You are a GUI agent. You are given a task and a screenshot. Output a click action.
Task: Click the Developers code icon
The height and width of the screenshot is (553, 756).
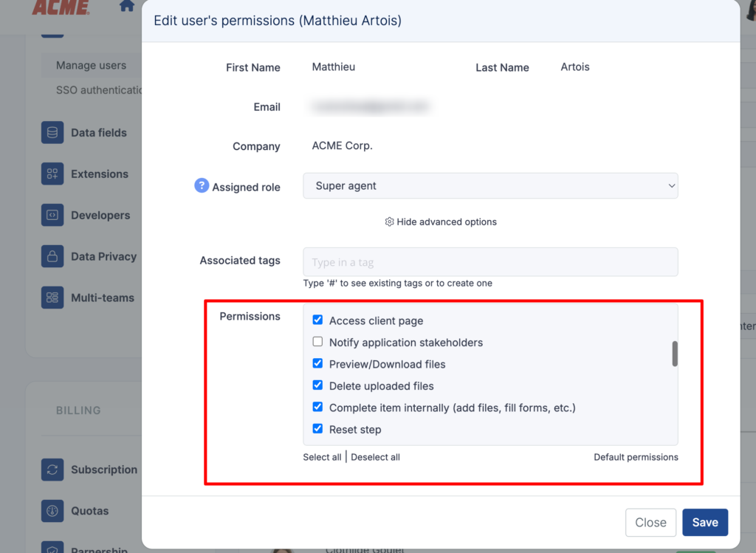click(x=52, y=216)
